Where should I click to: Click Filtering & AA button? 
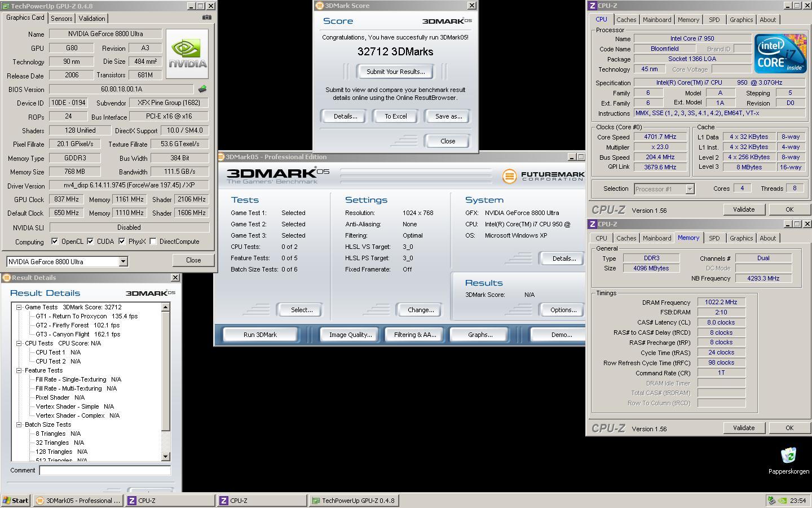(414, 335)
